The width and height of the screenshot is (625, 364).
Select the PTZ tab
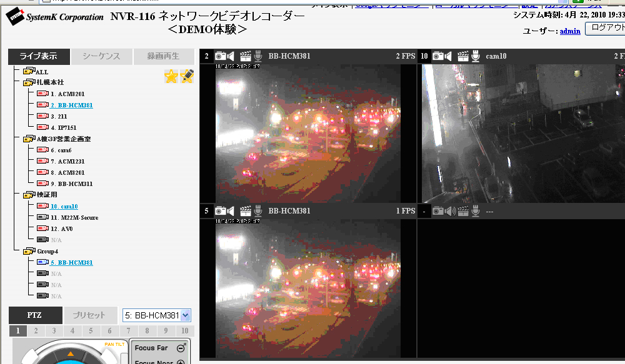pyautogui.click(x=35, y=315)
